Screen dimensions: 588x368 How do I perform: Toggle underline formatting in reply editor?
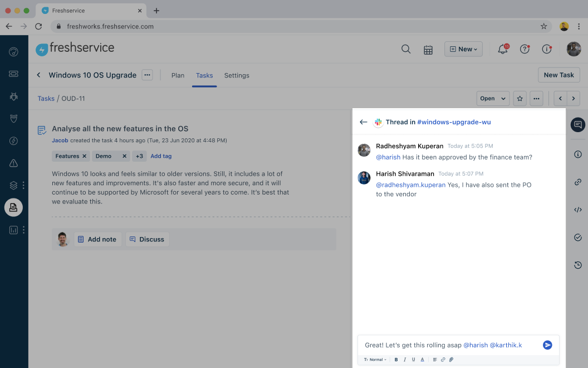pyautogui.click(x=414, y=360)
